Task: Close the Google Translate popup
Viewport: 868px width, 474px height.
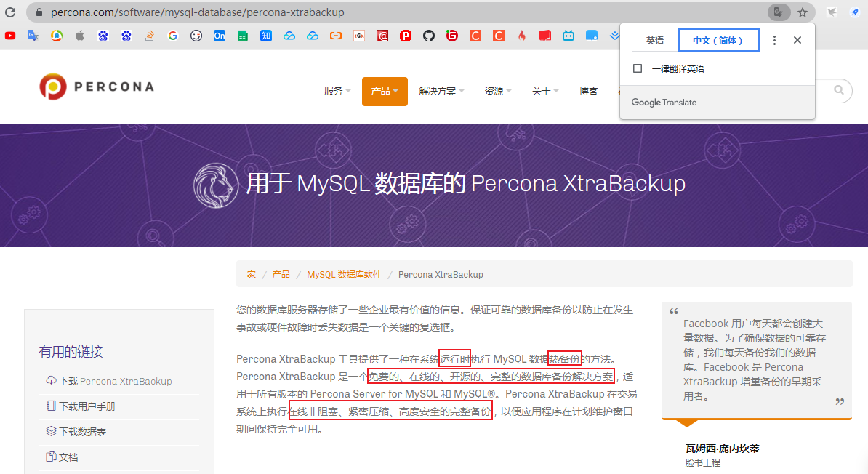Action: [797, 40]
